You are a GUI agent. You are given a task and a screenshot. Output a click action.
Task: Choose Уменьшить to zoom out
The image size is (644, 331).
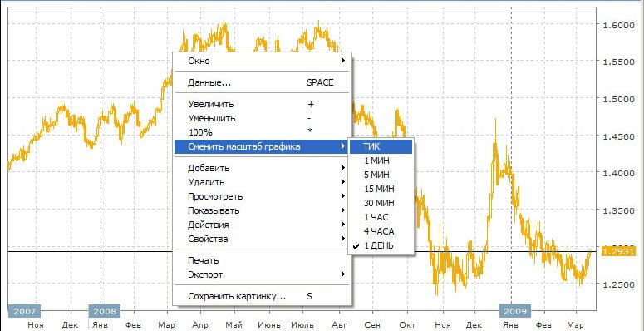262,118
